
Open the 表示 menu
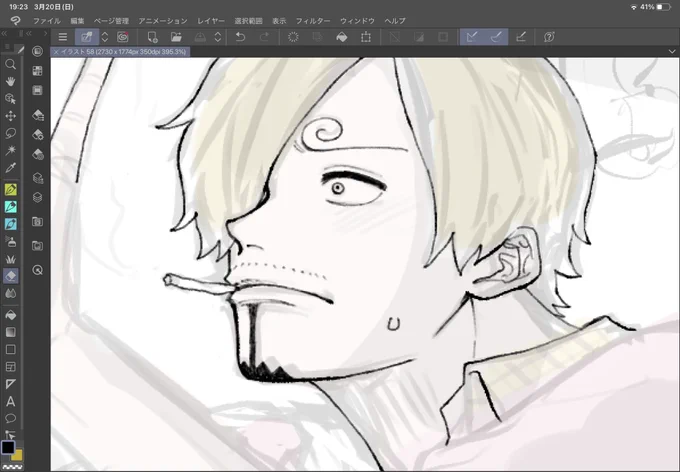point(279,21)
